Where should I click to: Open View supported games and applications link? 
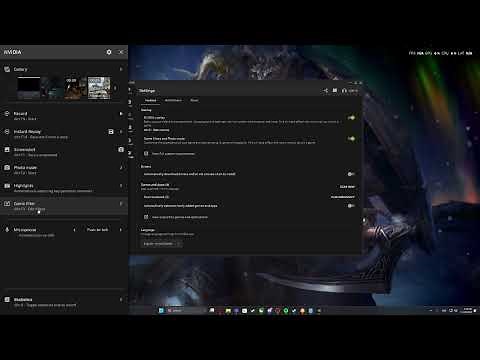(180, 217)
